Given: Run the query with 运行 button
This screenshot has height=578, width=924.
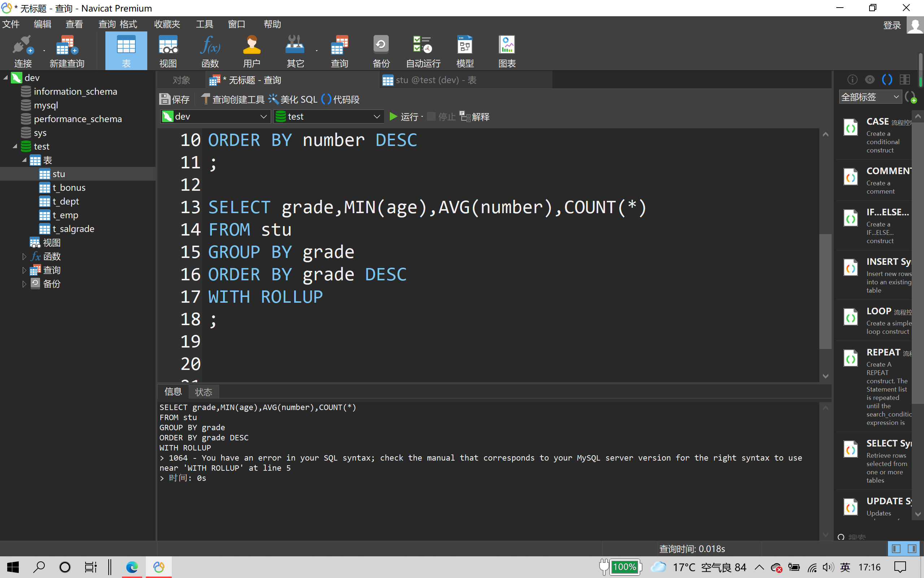Looking at the screenshot, I should point(404,117).
